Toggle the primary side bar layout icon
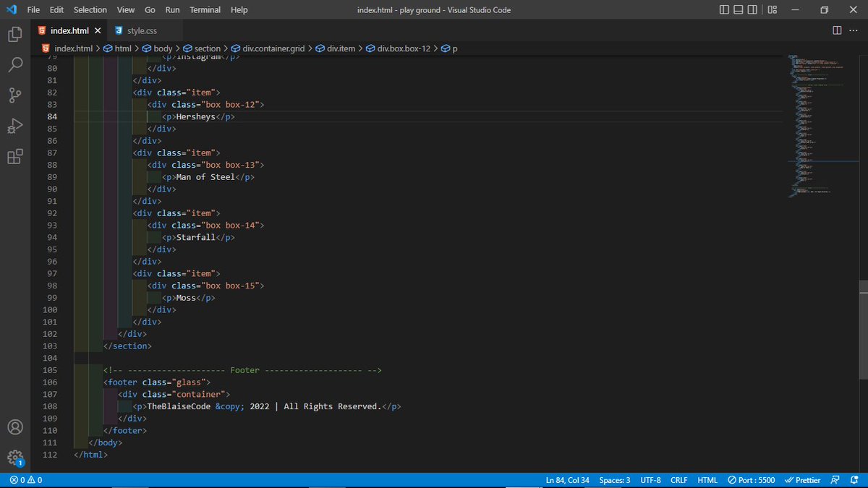This screenshot has width=868, height=488. (x=725, y=9)
